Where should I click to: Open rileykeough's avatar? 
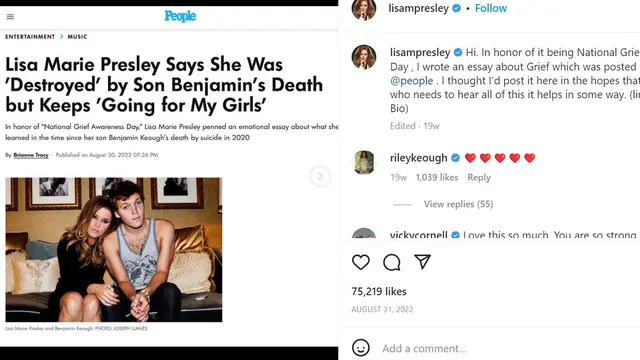(x=364, y=162)
